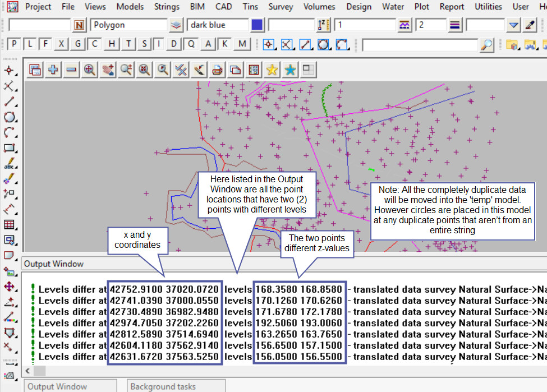
Task: Open the line style chooser next to value 1
Action: pyautogui.click(x=404, y=25)
